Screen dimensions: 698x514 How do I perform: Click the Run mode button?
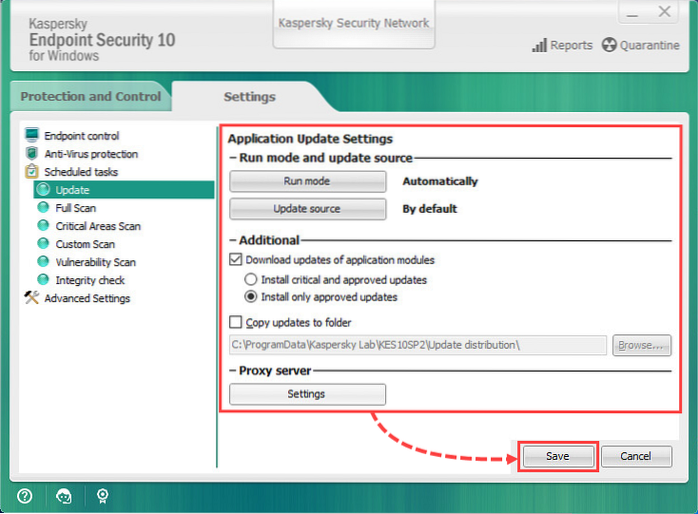(307, 182)
